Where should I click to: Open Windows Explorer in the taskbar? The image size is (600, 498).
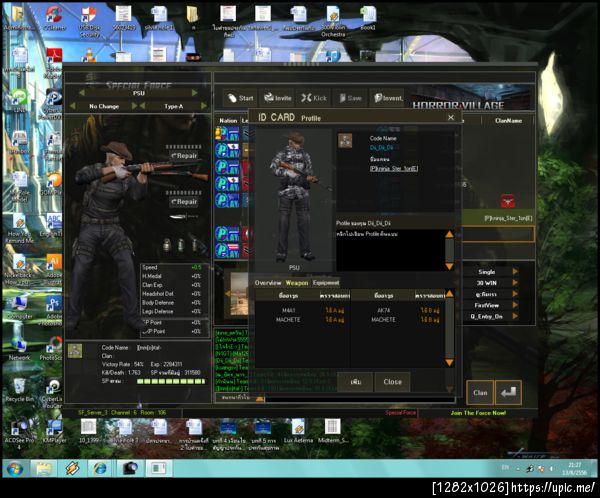(44, 469)
